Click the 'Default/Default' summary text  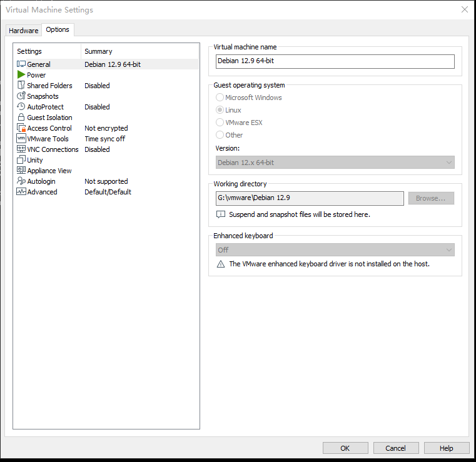(108, 192)
